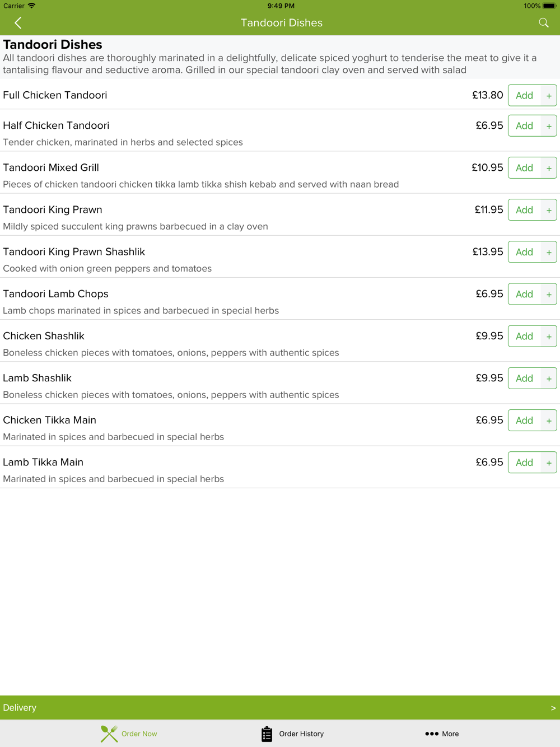Tap plus icon for Lamb Tikka Main
The height and width of the screenshot is (747, 560).
pos(549,463)
